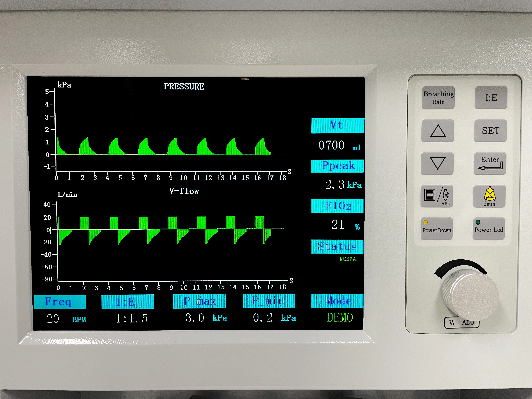Image resolution: width=532 pixels, height=399 pixels.
Task: Select the FIO2 parameter label
Action: point(337,206)
